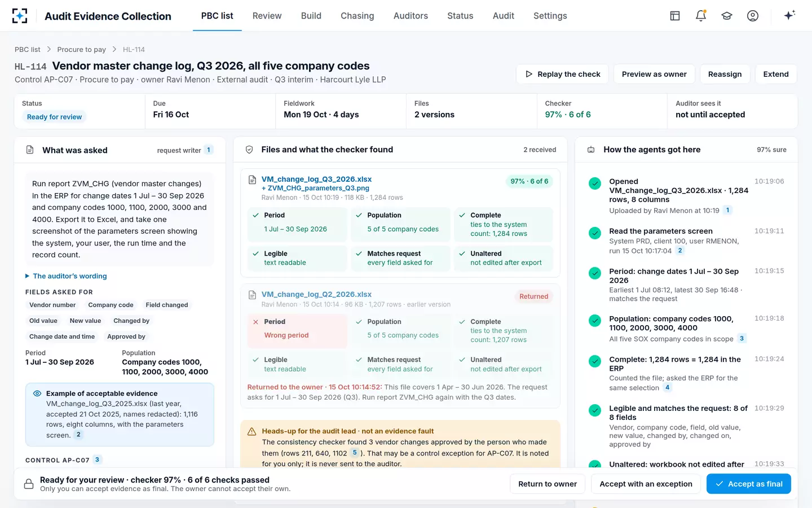Click the Extend button
This screenshot has height=508, width=812.
coord(776,74)
